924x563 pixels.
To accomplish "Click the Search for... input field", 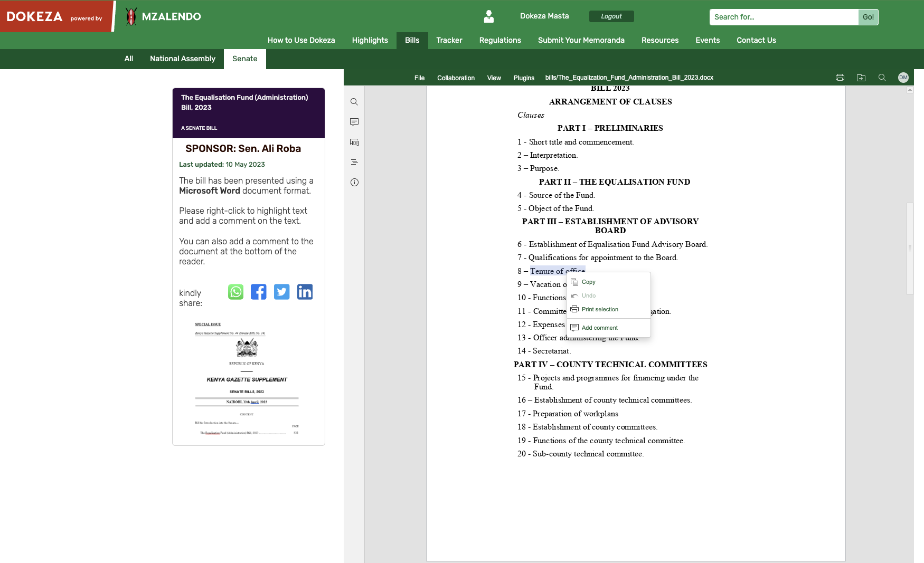I will click(x=784, y=17).
